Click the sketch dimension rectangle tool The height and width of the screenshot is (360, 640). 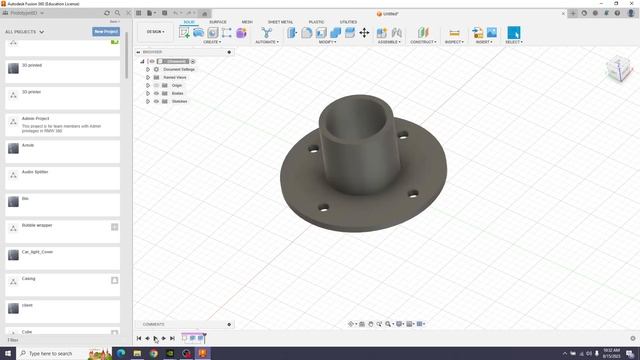[227, 33]
